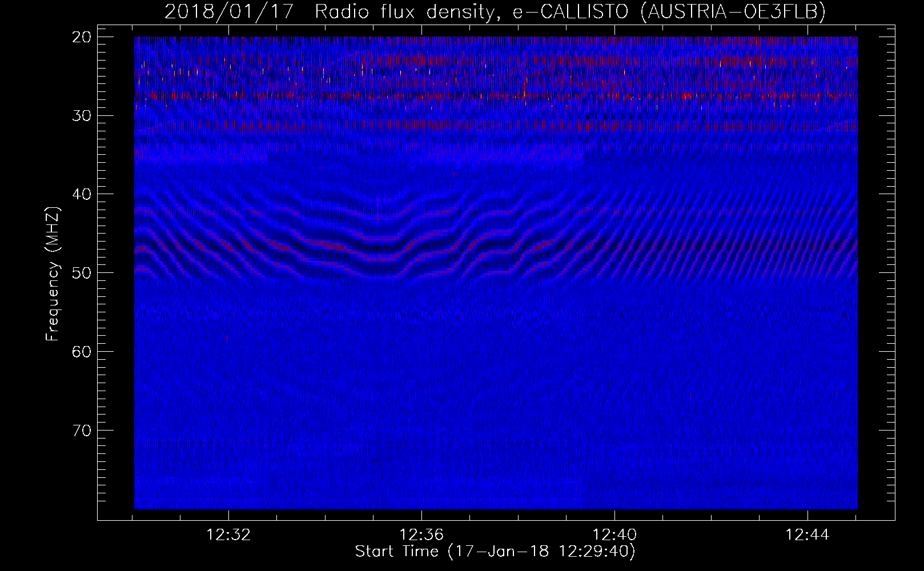Screen dimensions: 924x571
Task: Click the 70 MHz frequency tick label
Action: click(x=83, y=430)
